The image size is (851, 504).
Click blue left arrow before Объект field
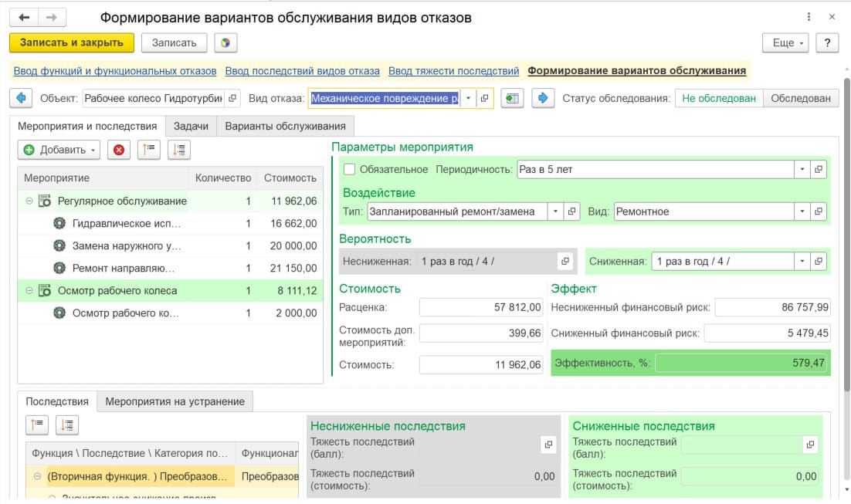21,98
